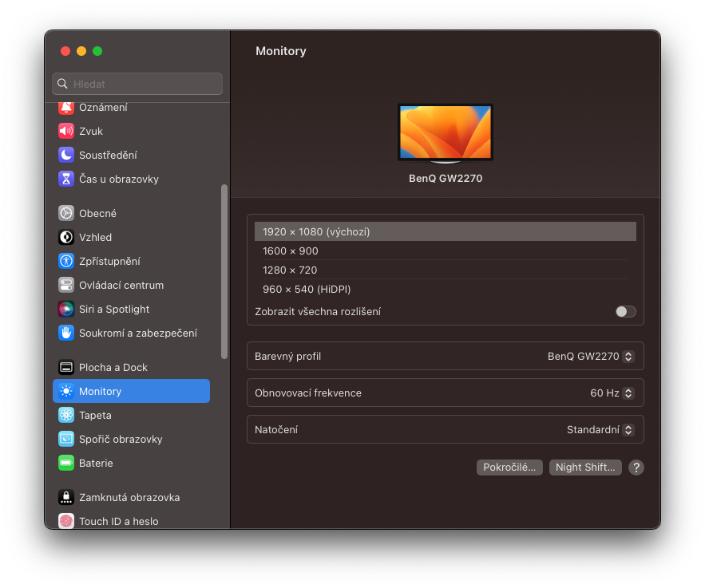
Task: Click the Baterie battery icon
Action: (x=66, y=463)
